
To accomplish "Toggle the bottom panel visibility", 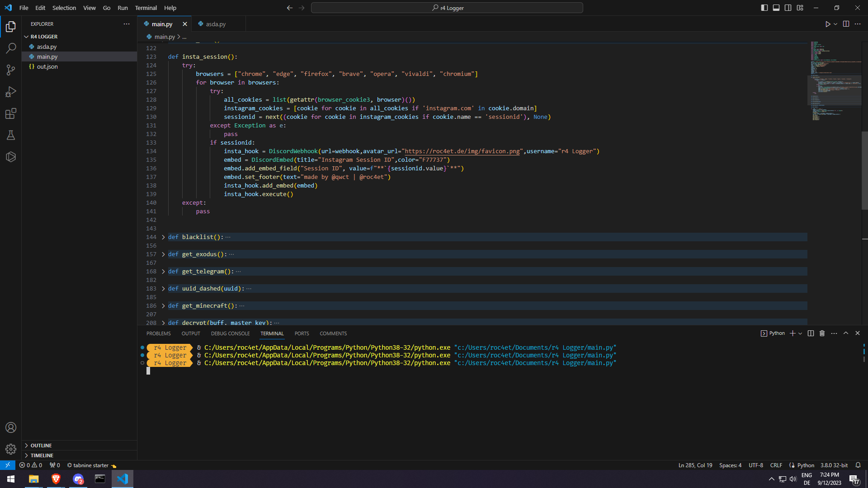I will click(776, 8).
